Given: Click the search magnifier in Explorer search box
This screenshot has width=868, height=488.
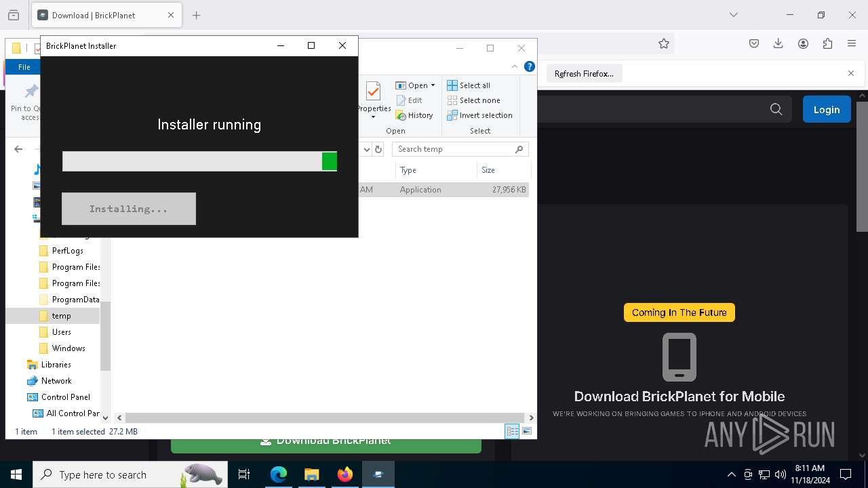Looking at the screenshot, I should click(x=519, y=149).
